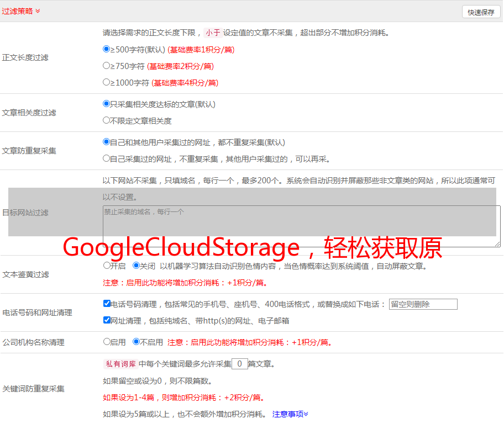Click the 电话号码和网址清理 row label
504x424 pixels.
pyautogui.click(x=37, y=312)
